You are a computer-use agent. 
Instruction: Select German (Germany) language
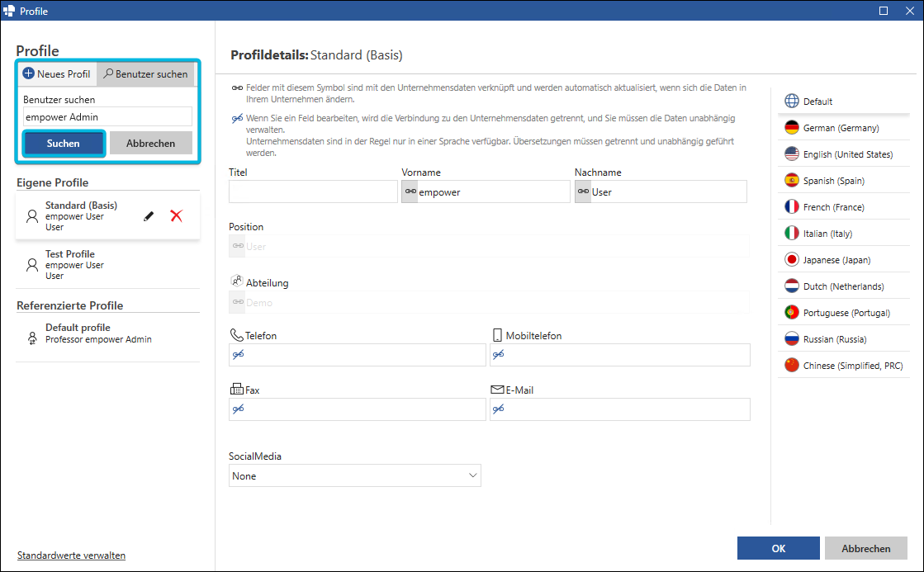(x=843, y=127)
